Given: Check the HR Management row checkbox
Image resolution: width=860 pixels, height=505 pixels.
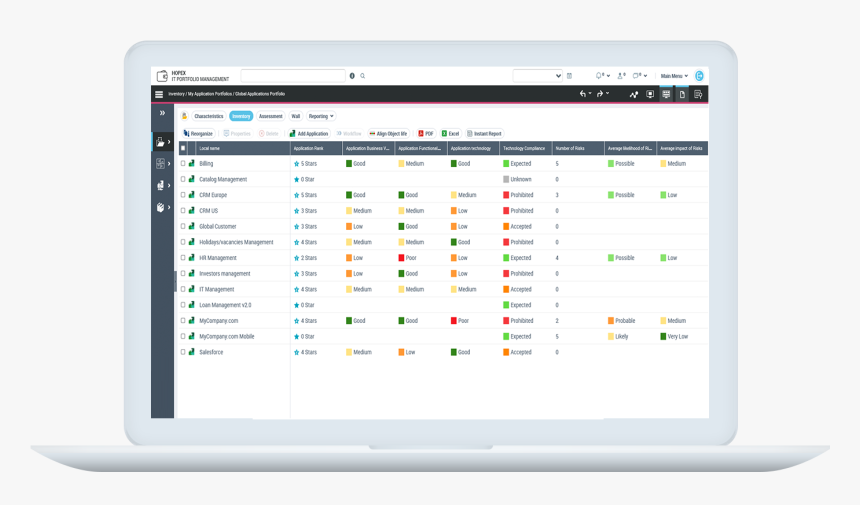Looking at the screenshot, I should pos(183,258).
